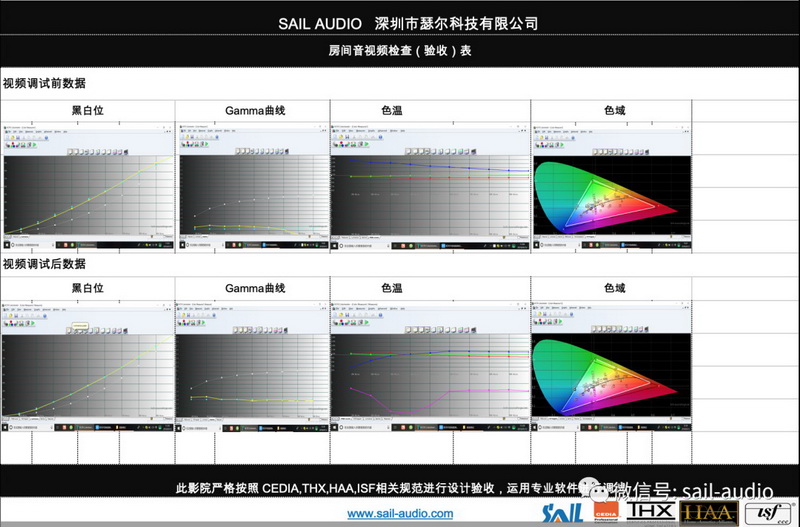Open the www.sail-audio.com link
This screenshot has height=527, width=800.
click(x=400, y=514)
